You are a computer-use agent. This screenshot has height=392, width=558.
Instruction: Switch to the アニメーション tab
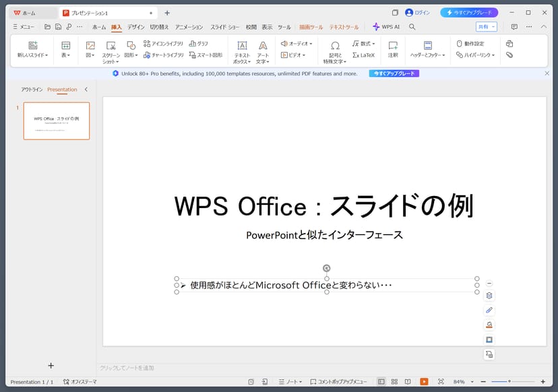click(x=189, y=27)
